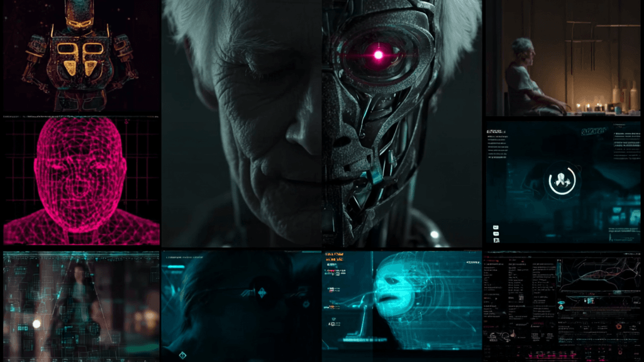Click the small icon stack in the teal HUD panel
This screenshot has height=362, width=644.
click(496, 233)
